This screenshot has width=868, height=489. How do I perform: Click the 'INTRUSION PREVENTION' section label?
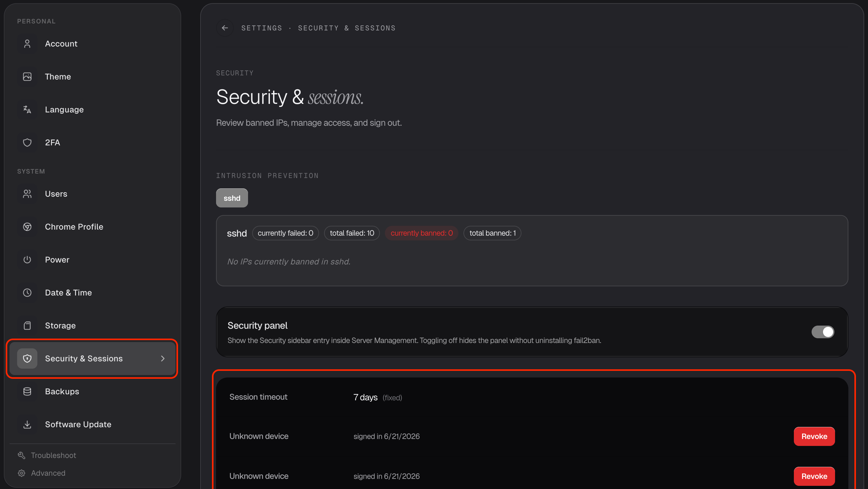[x=267, y=175]
